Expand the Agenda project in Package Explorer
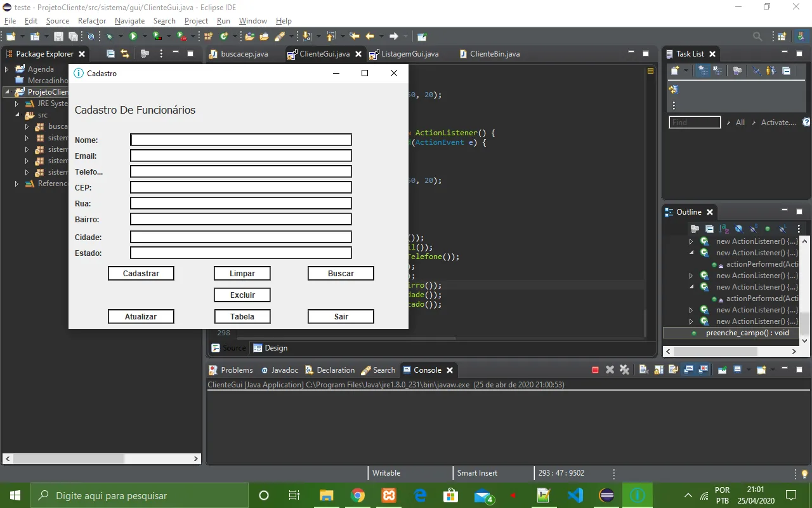Screen dimensions: 812x508 click(7, 69)
